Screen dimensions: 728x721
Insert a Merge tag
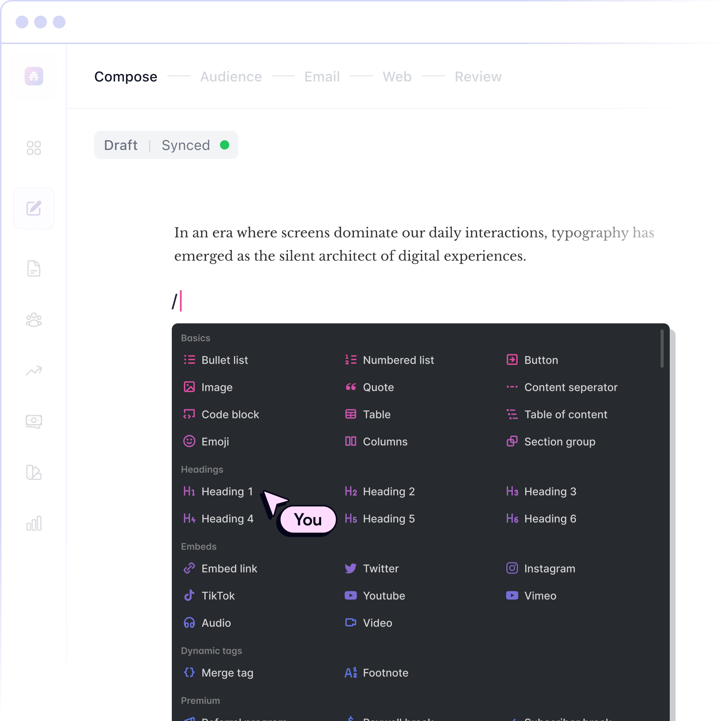pos(218,673)
